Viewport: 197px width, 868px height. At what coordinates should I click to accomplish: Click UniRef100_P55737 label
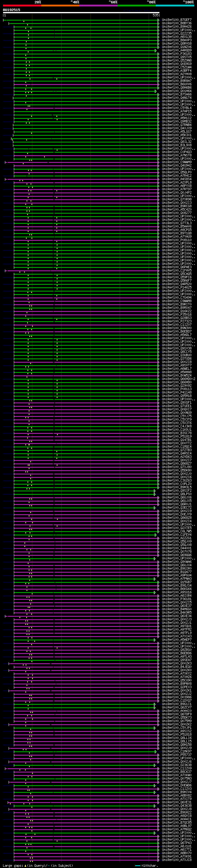176,755
